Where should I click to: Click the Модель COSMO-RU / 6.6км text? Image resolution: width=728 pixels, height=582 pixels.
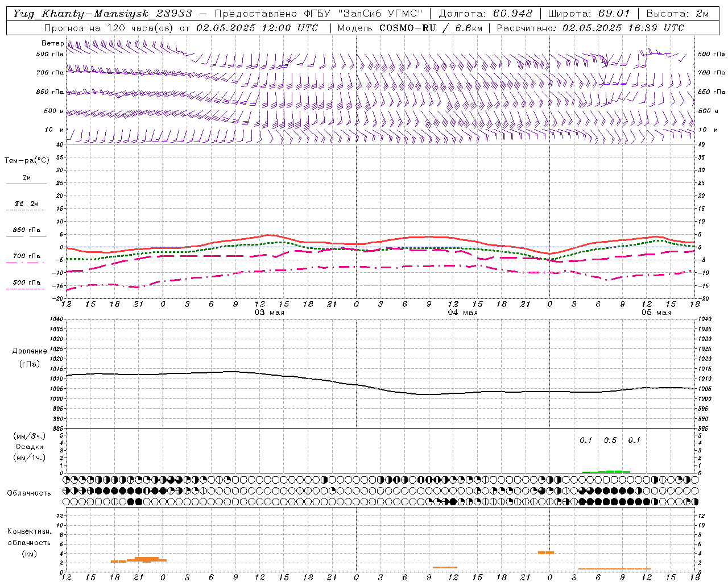[409, 28]
